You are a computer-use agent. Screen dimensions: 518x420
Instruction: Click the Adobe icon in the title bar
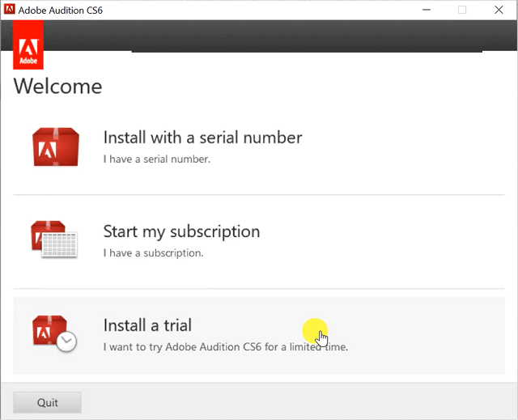pyautogui.click(x=11, y=10)
